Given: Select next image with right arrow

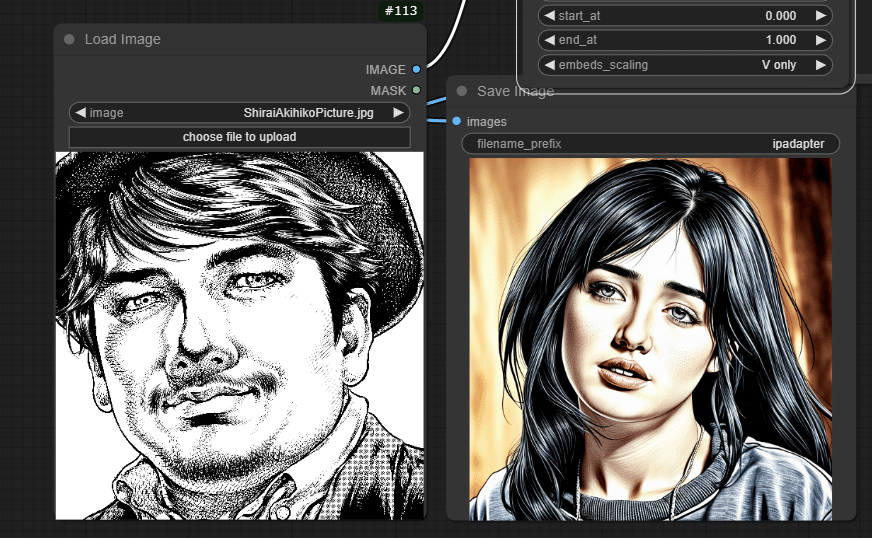Looking at the screenshot, I should coord(398,113).
